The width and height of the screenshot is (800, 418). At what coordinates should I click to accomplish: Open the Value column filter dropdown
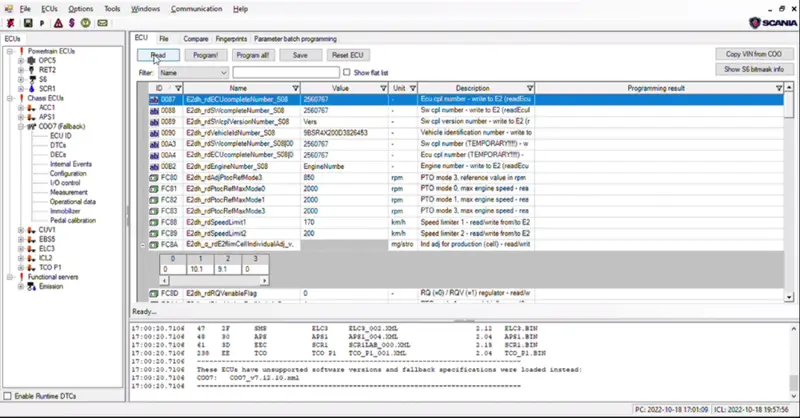click(383, 88)
